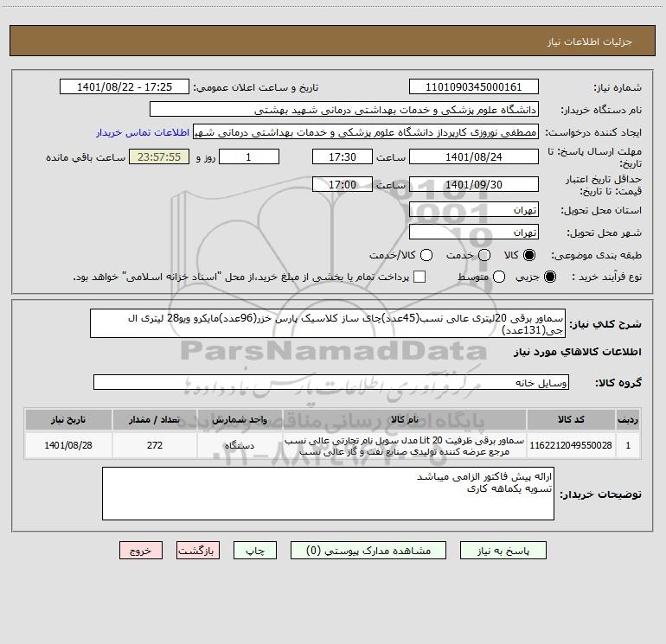Select the جزیی purchase type radio
Screen dimensions: 666x644
pos(549,277)
